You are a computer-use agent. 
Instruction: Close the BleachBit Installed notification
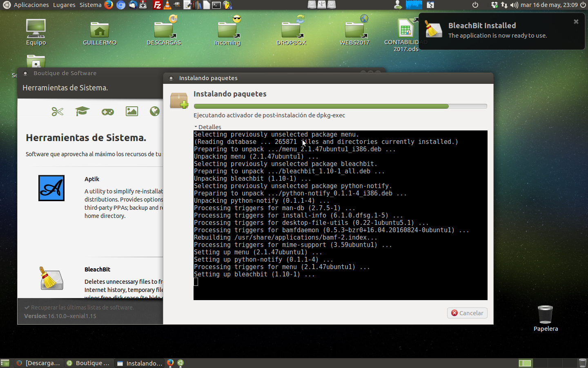[x=576, y=22]
